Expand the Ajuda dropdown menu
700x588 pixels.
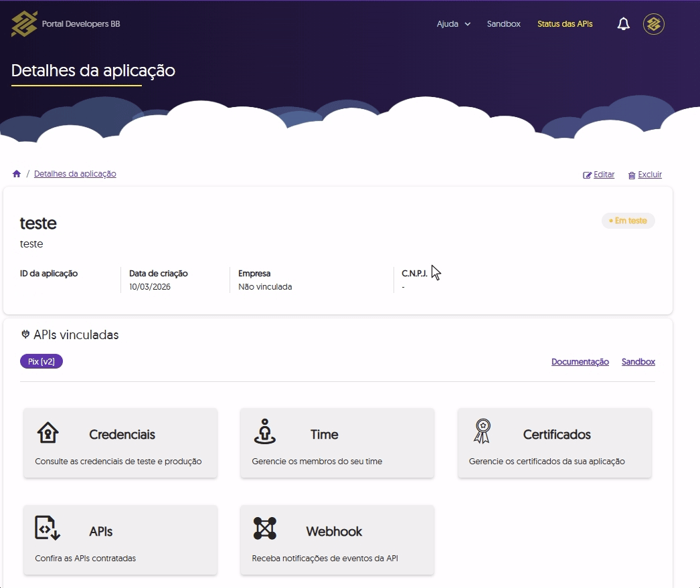453,24
